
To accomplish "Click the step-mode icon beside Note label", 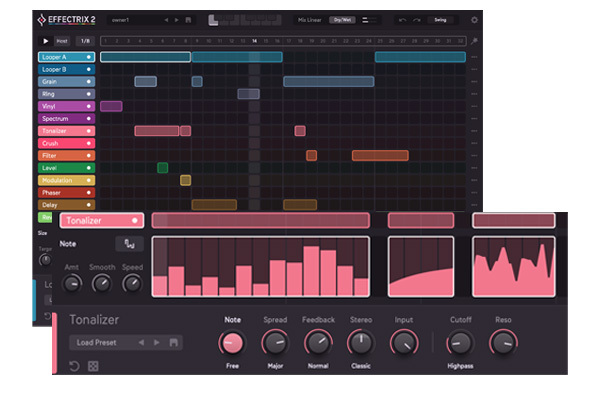I will (x=129, y=244).
